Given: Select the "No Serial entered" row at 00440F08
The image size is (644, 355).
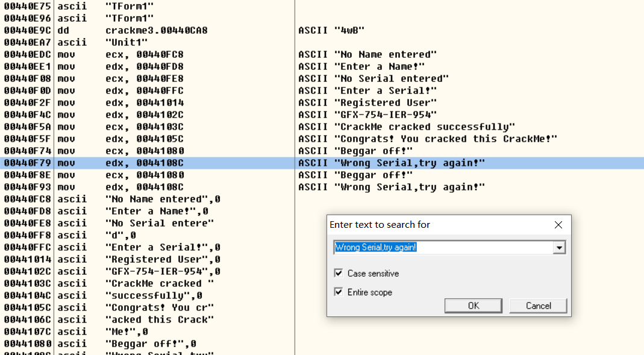Looking at the screenshot, I should (x=145, y=78).
